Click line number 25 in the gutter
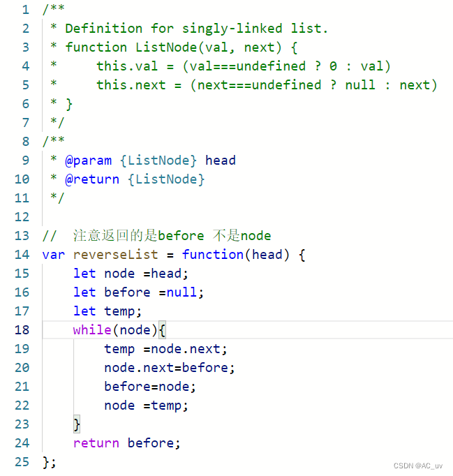The image size is (453, 476). click(x=22, y=462)
